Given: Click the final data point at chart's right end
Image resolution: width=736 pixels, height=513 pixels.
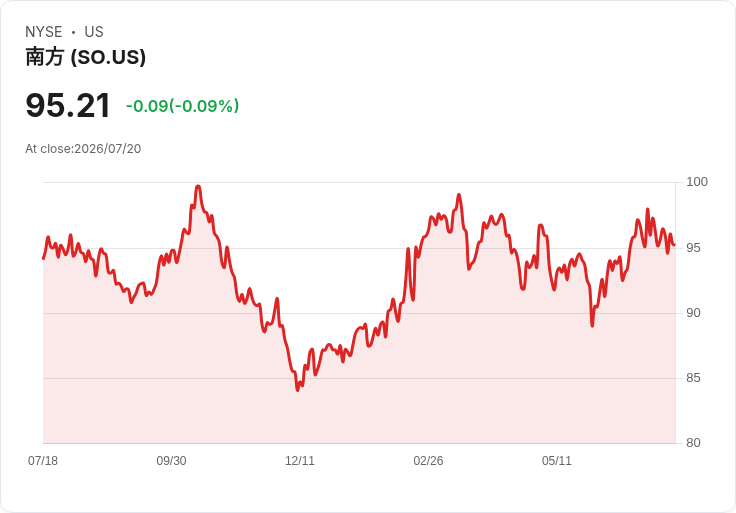Looking at the screenshot, I should coord(674,245).
